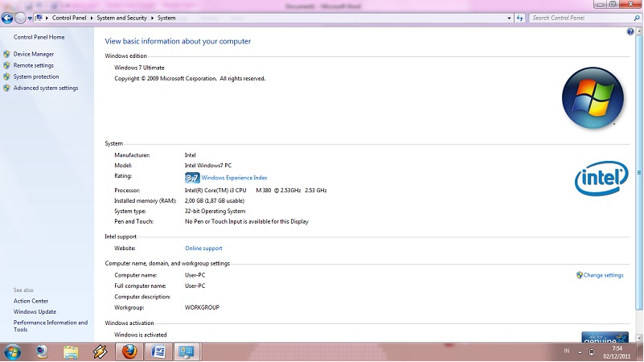Click the vertical scrollbar thumb
The height and width of the screenshot is (362, 644).
638,173
